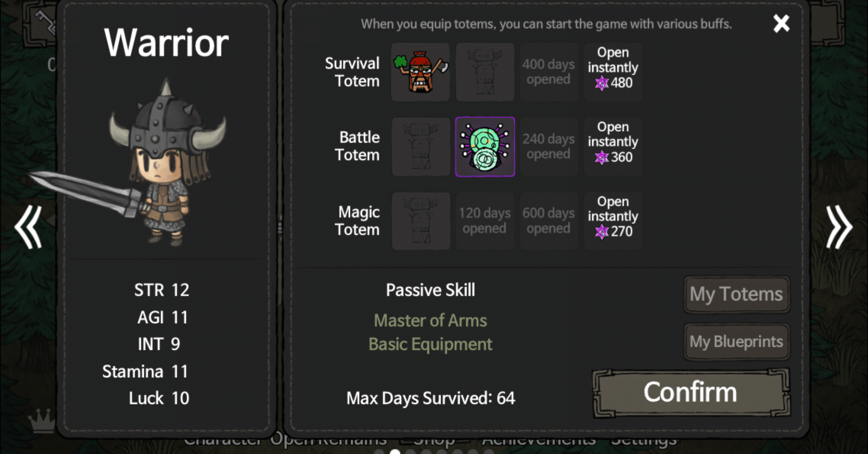Tap the empty first Battle Totem slot
Screen dimensions: 868x454
click(x=421, y=146)
